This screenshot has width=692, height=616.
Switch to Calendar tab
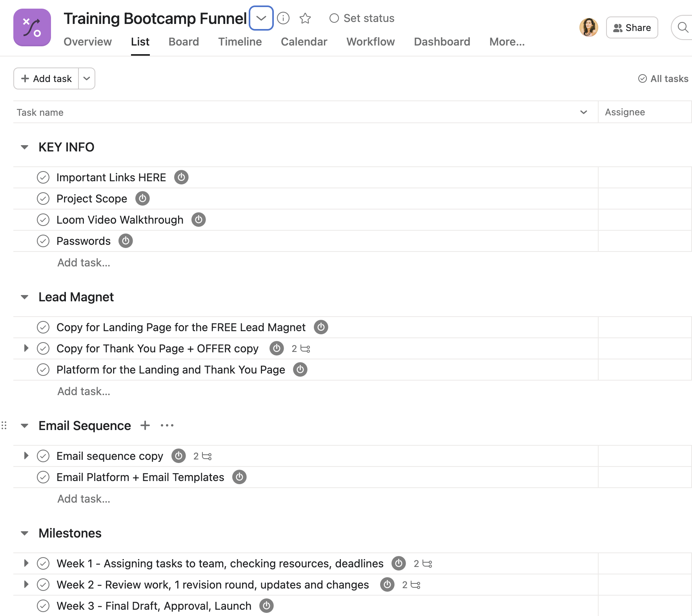click(304, 42)
